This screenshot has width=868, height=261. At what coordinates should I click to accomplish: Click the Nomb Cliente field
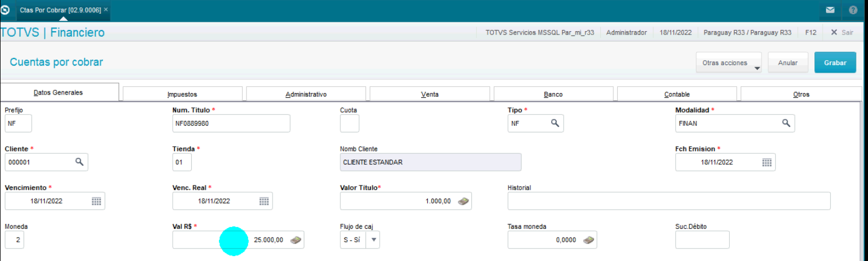pyautogui.click(x=430, y=162)
